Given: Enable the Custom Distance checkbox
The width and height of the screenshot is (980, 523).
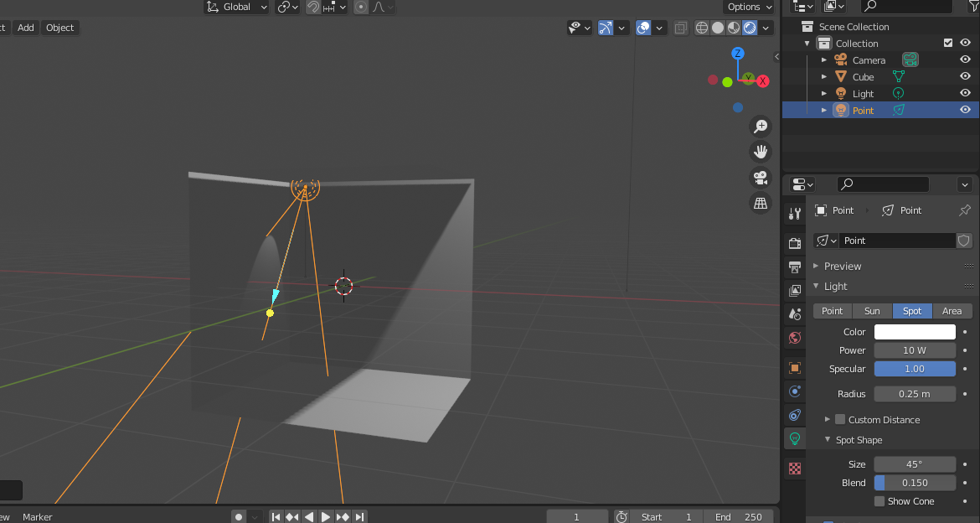Looking at the screenshot, I should (840, 419).
